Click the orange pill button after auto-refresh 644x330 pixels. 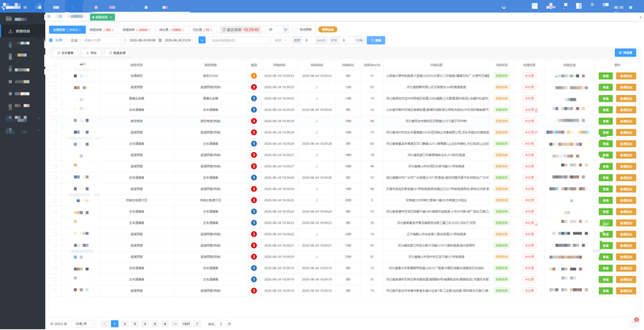pos(328,30)
